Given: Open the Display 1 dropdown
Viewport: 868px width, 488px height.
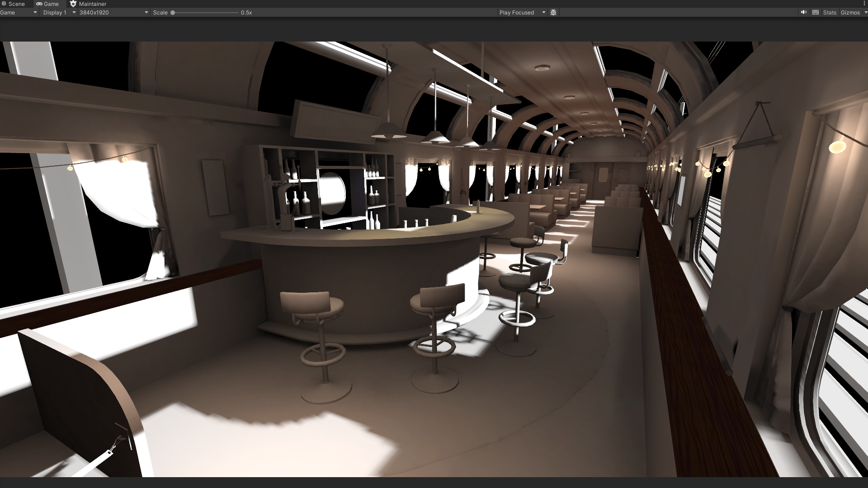Looking at the screenshot, I should (x=59, y=12).
